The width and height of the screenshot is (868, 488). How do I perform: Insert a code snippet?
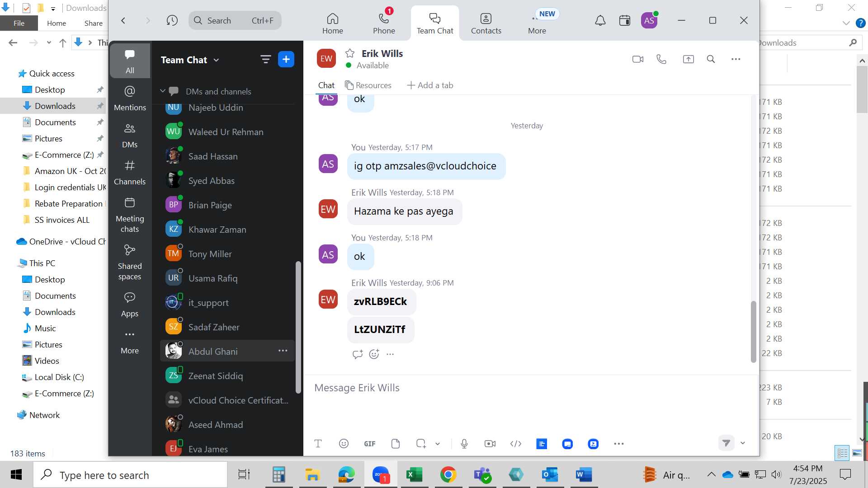516,444
